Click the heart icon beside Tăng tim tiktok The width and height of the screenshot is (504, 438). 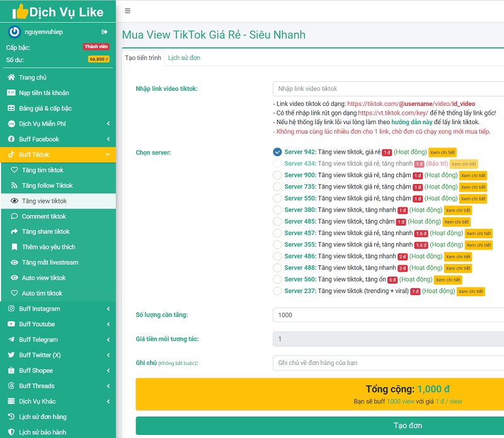(15, 170)
